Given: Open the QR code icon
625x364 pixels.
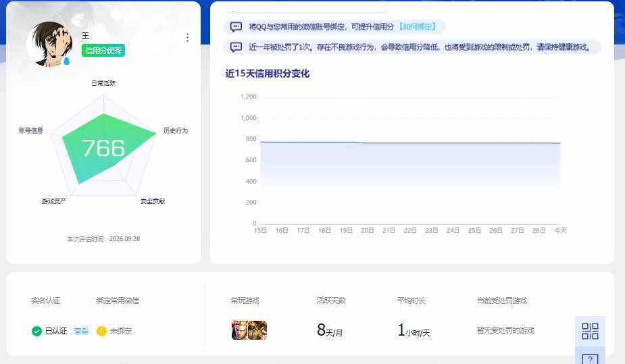Looking at the screenshot, I should coord(590,331).
